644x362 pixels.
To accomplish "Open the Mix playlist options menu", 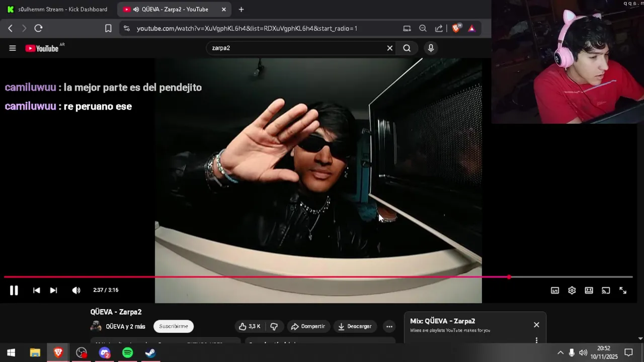I will point(536,340).
